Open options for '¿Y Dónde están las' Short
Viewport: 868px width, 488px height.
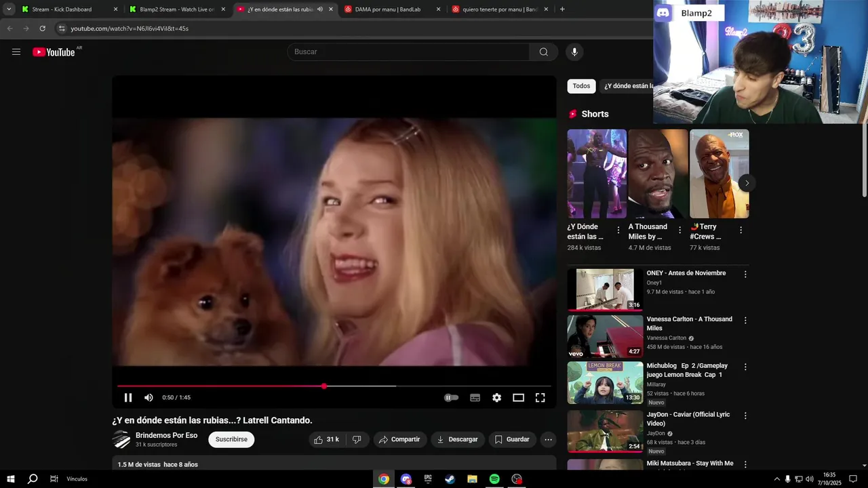pyautogui.click(x=618, y=230)
